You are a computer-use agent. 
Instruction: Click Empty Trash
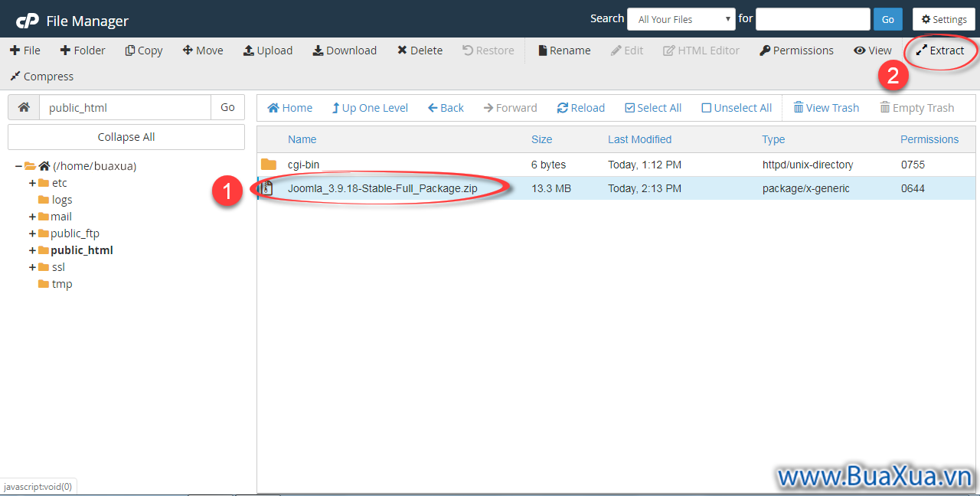917,108
